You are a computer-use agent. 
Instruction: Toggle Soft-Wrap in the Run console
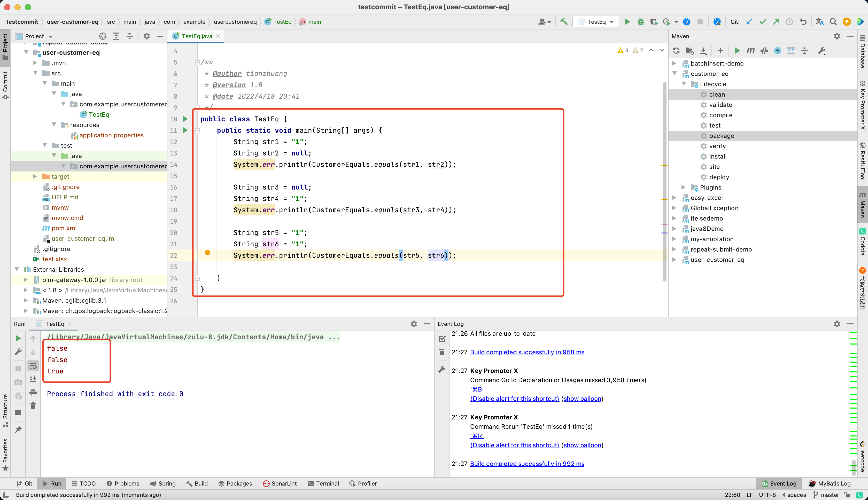pyautogui.click(x=33, y=366)
